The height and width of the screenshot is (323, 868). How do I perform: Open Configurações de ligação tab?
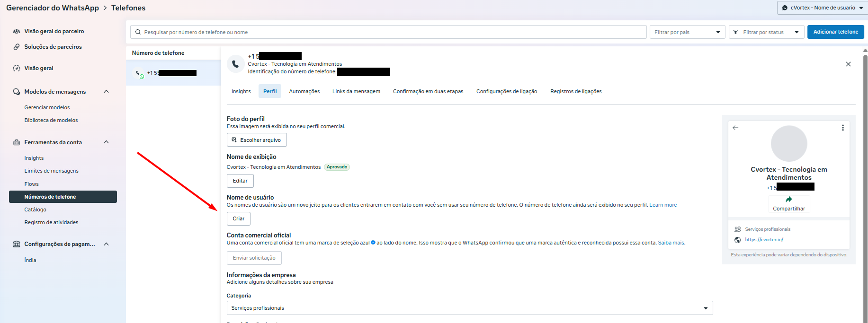click(507, 91)
